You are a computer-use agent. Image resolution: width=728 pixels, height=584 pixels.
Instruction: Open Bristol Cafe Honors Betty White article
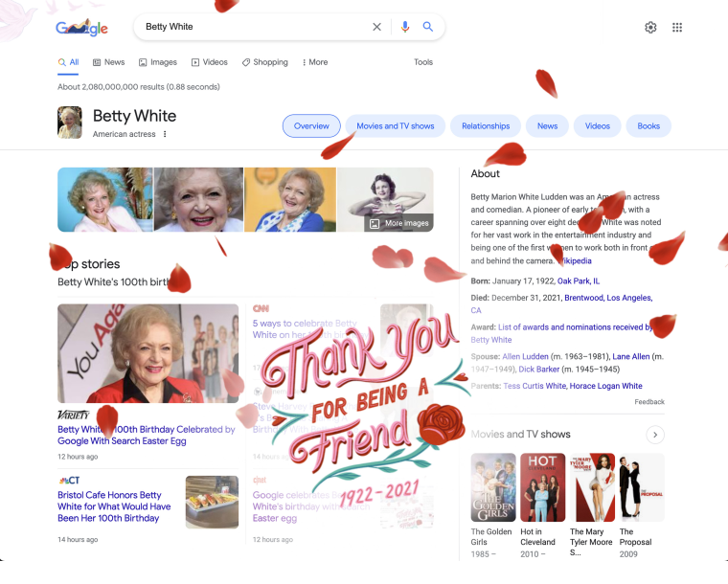(114, 506)
